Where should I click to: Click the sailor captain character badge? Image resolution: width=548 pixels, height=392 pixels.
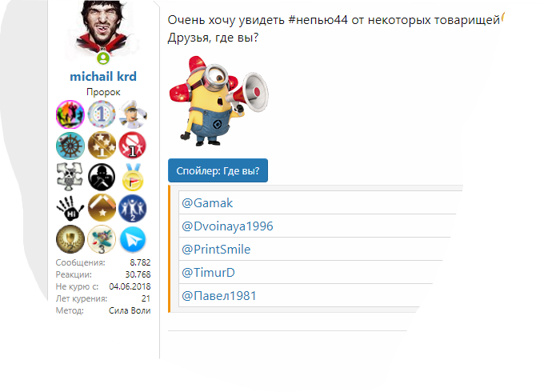pyautogui.click(x=133, y=114)
